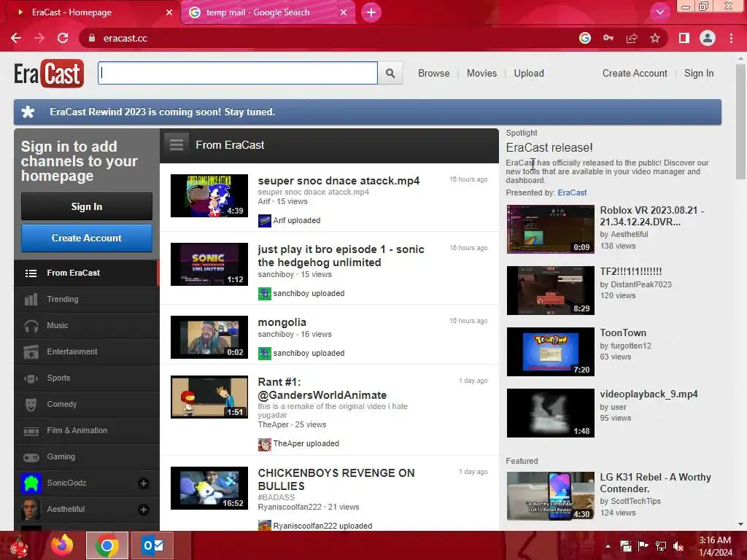Switch to temp mail Google Search tab
Screen dimensions: 747x560
point(258,12)
